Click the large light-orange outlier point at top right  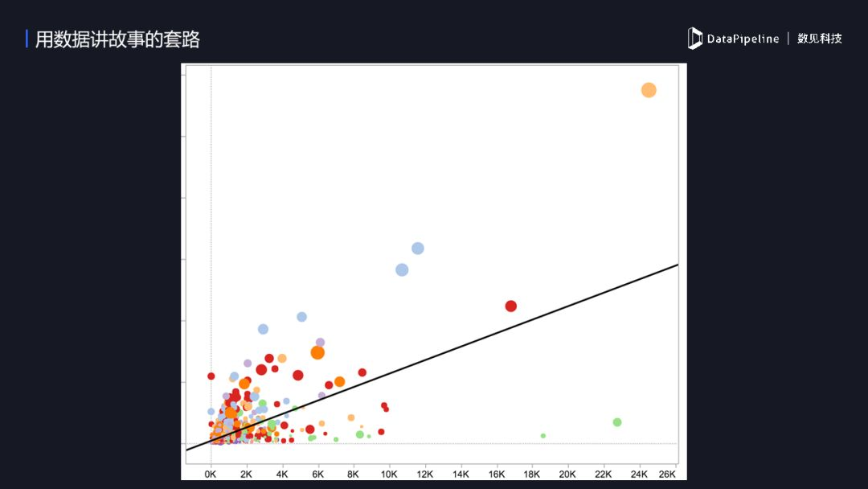(x=649, y=90)
